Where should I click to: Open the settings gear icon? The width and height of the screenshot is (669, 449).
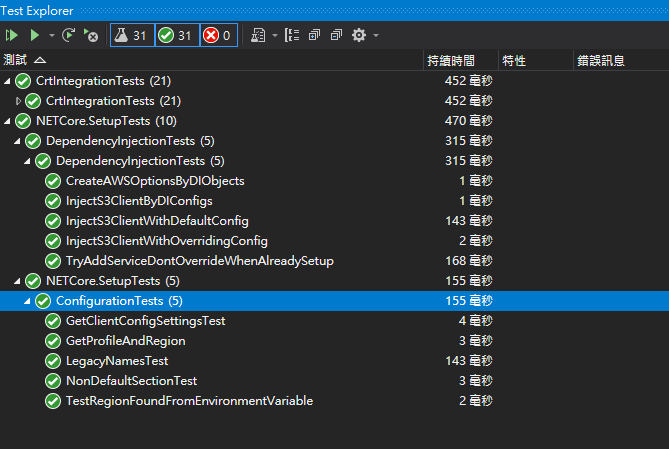(x=359, y=35)
